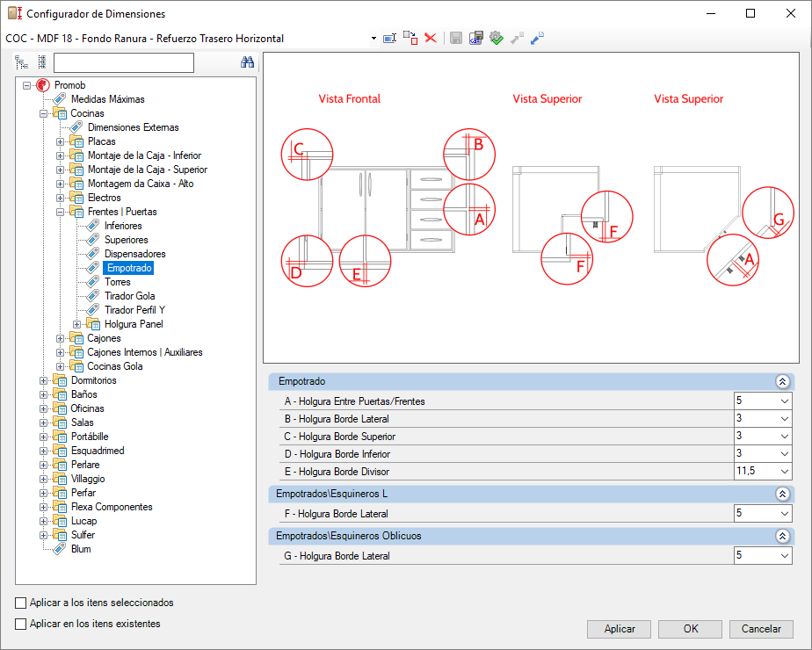The height and width of the screenshot is (650, 812).
Task: Collapse the Empotrados\Esquineros L section
Action: pos(782,494)
